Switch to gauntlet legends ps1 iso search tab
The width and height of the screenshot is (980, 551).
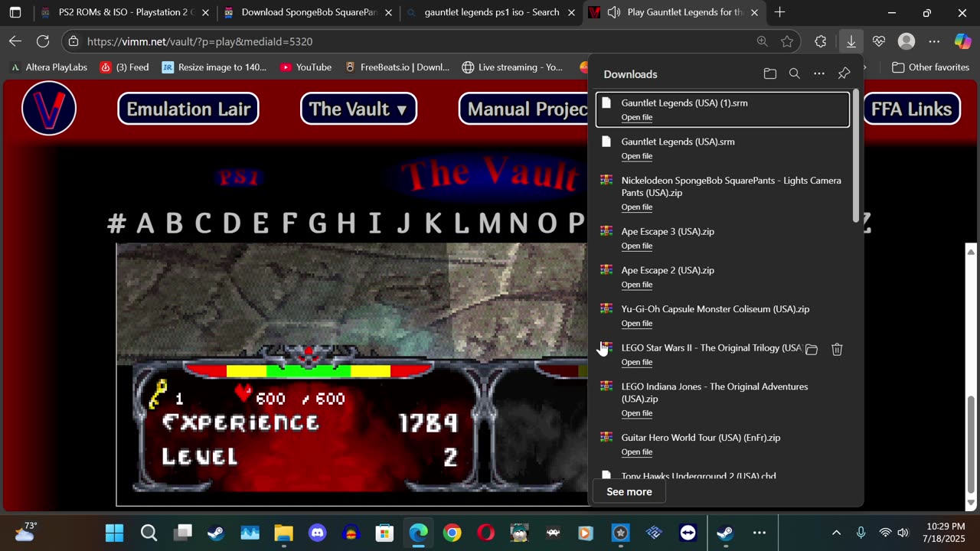(492, 12)
